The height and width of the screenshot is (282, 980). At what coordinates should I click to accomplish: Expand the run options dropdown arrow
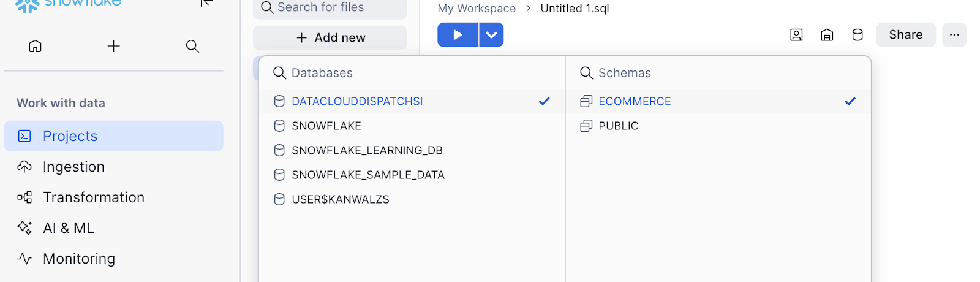491,35
